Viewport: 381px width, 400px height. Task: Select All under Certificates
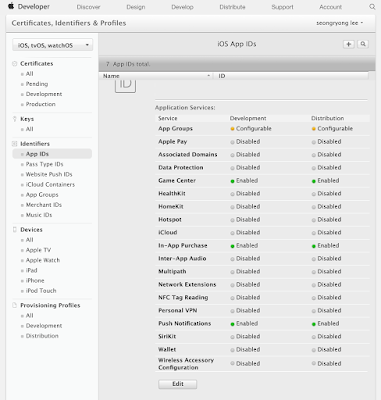29,74
